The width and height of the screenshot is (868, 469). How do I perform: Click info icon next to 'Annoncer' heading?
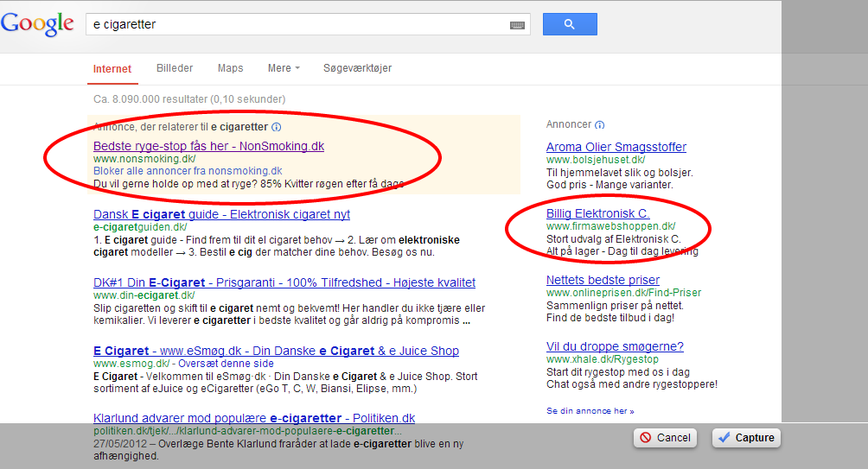click(x=599, y=125)
